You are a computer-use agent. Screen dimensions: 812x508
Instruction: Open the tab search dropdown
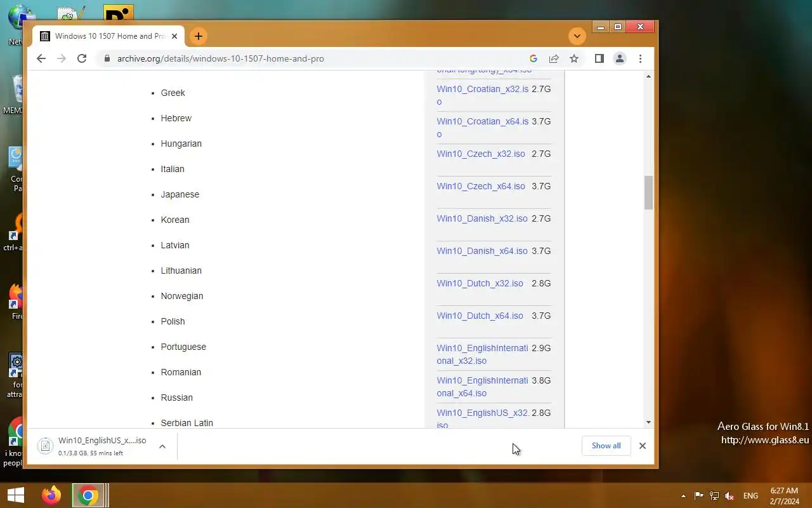(x=577, y=36)
